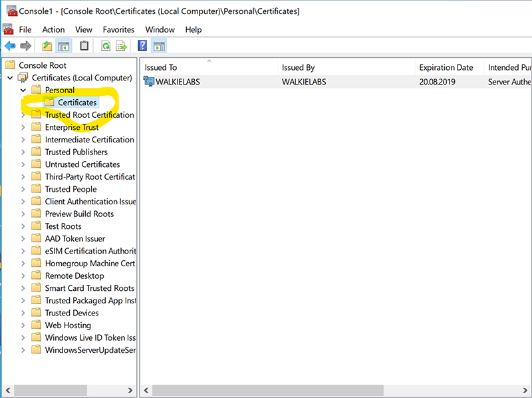Click the Refresh icon on the toolbar
532x398 pixels.
coord(105,45)
